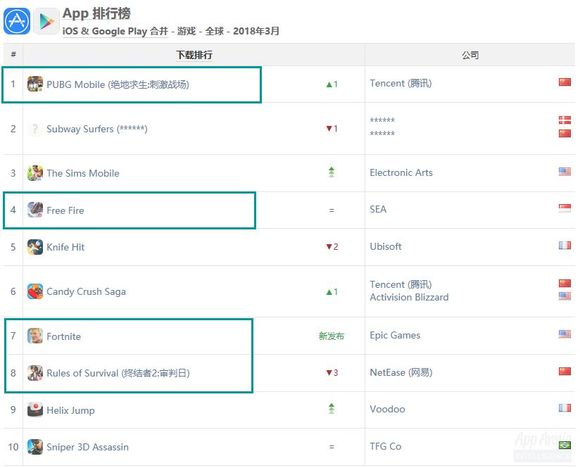Click the Rules of Survival icon
The width and height of the screenshot is (580, 468).
[35, 373]
